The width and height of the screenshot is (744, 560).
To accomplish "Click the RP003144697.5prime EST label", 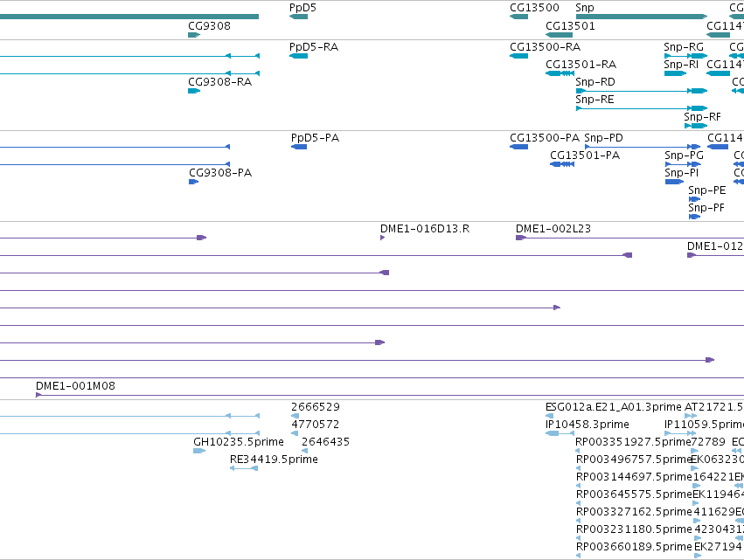I will click(x=634, y=477).
